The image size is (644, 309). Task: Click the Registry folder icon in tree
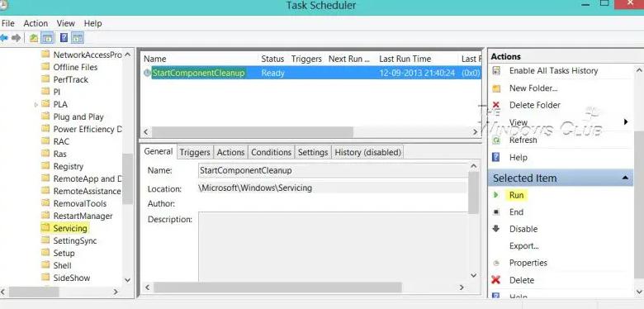(x=45, y=166)
